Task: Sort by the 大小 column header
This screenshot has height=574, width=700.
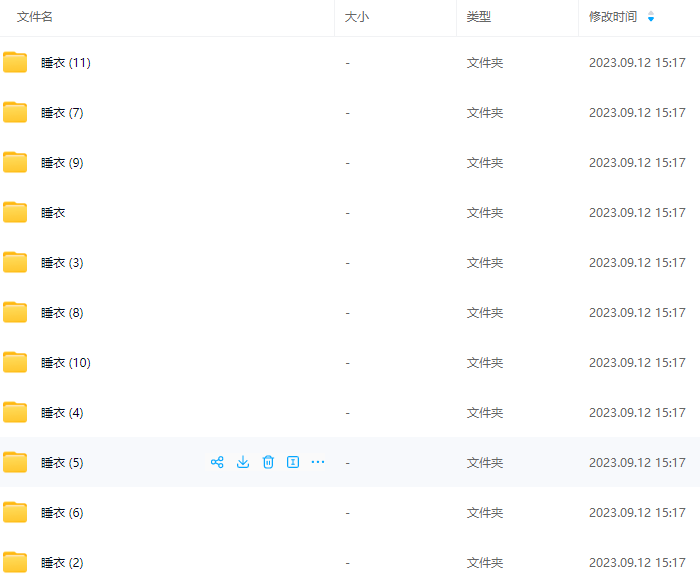Action: (357, 17)
